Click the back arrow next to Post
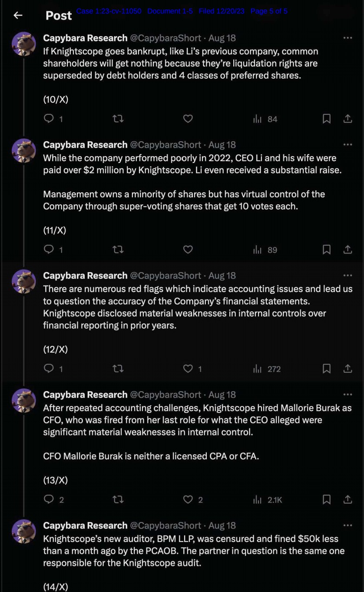 [x=18, y=15]
